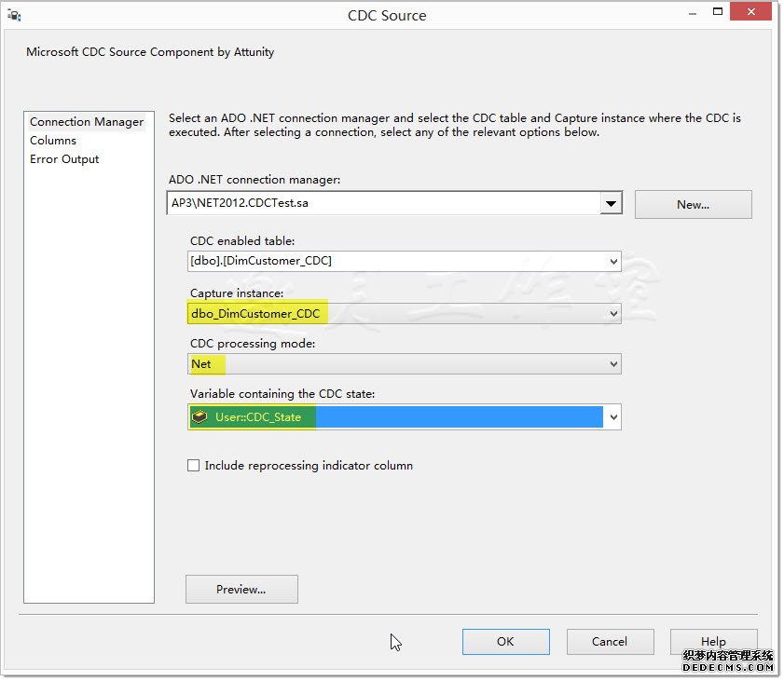Expand the CDC processing mode dropdown

[612, 365]
